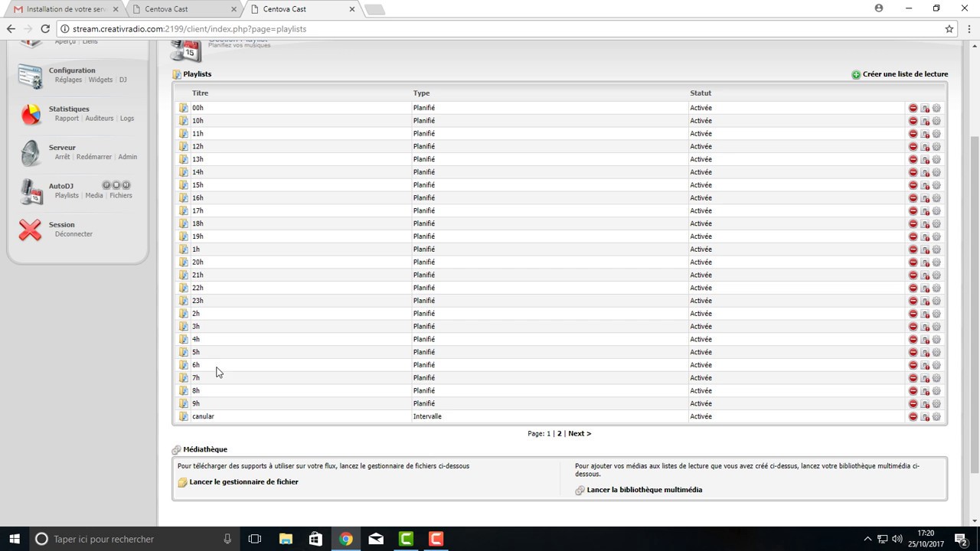Viewport: 980px width, 551px height.
Task: Click the Statistiques pie chart icon
Action: pyautogui.click(x=30, y=115)
